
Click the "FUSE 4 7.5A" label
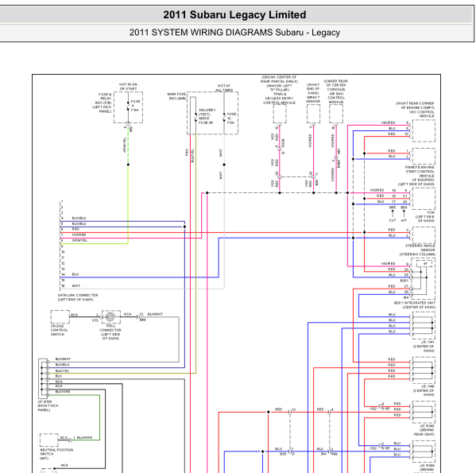point(135,106)
